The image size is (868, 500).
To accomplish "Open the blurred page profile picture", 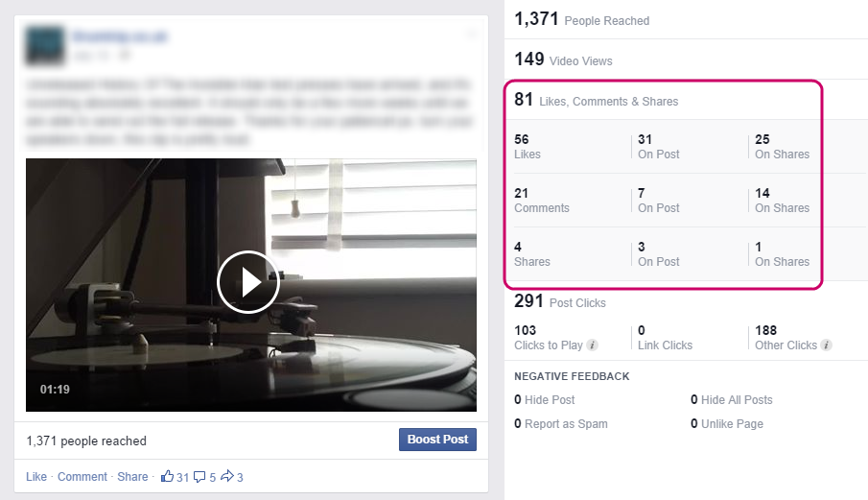I will pyautogui.click(x=45, y=45).
